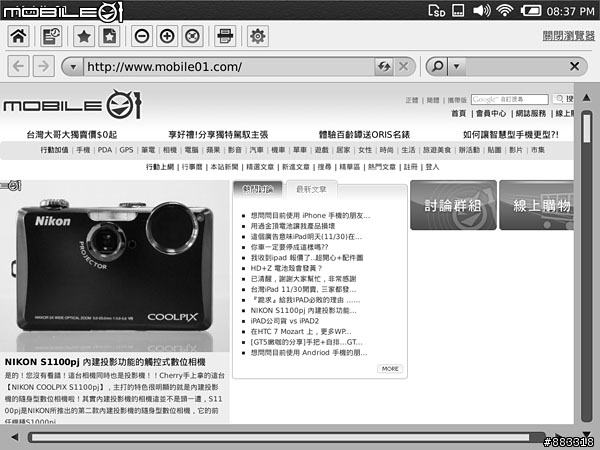Open the 汽車 category menu

click(x=256, y=150)
